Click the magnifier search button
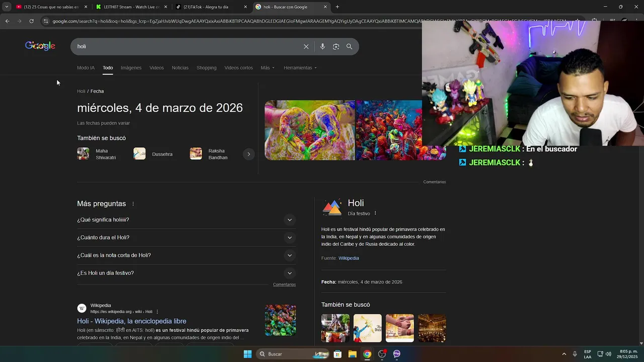 pyautogui.click(x=349, y=46)
